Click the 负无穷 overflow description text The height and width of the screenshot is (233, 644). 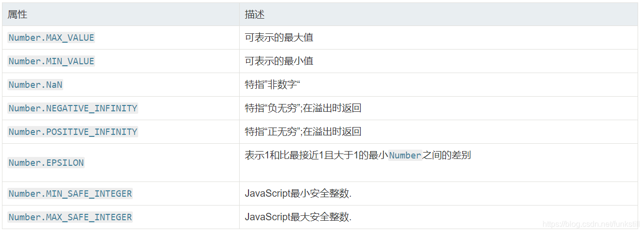click(303, 108)
